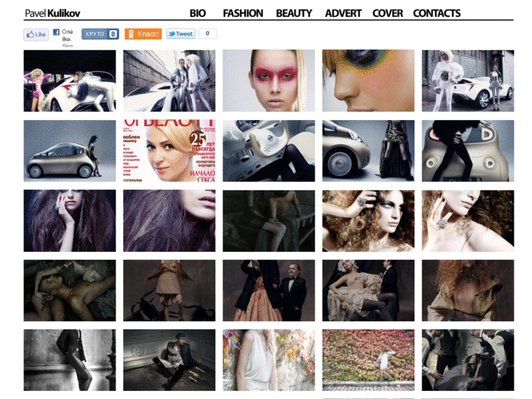The height and width of the screenshot is (399, 532).
Task: Click the Facebook logo icon beside One like
Action: pos(56,32)
